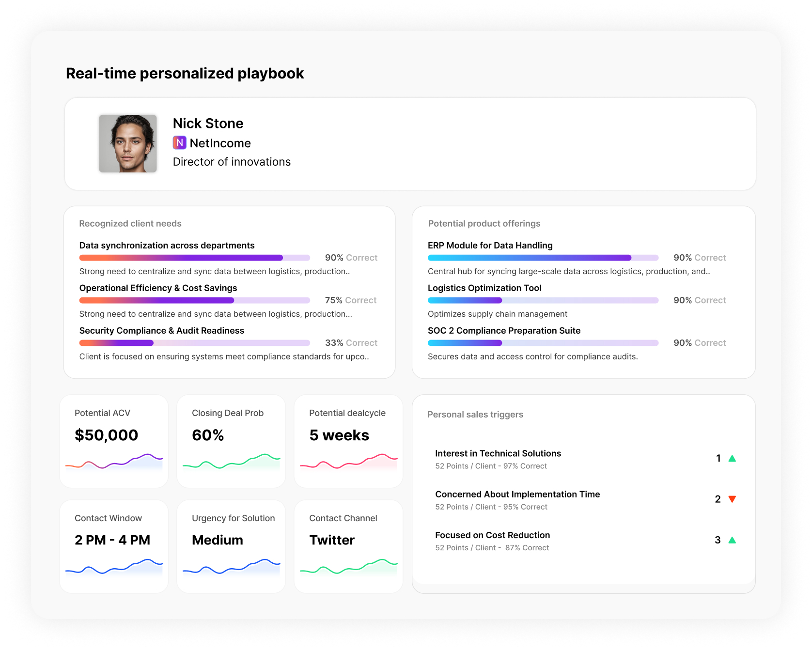
Task: Click green up arrow for Cost Reduction
Action: point(732,540)
